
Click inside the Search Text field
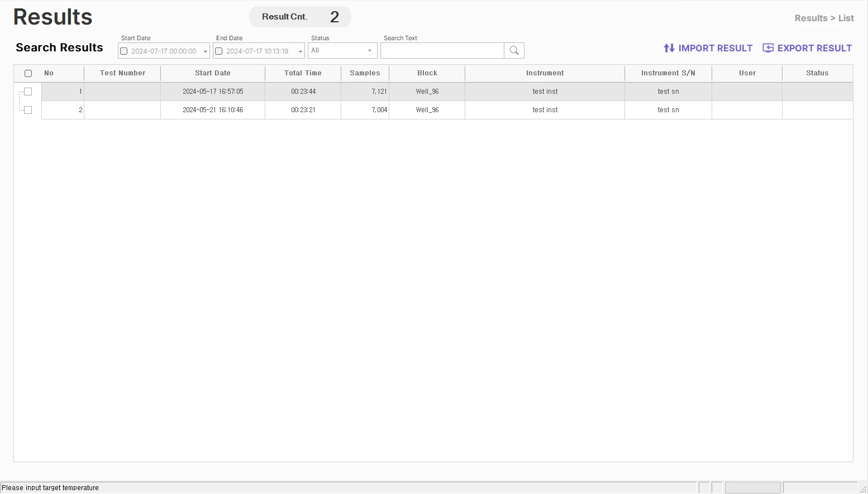(x=442, y=51)
